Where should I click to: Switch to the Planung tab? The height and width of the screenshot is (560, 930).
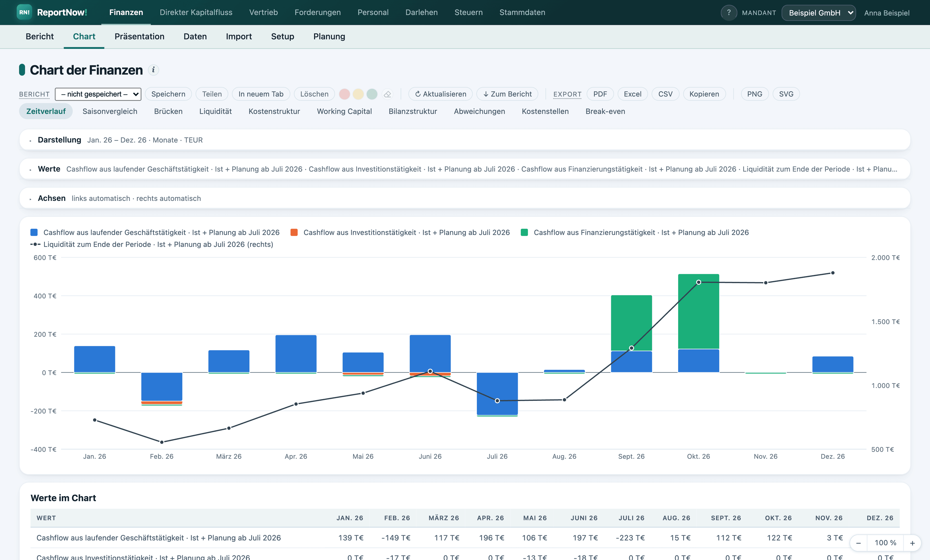pos(329,36)
